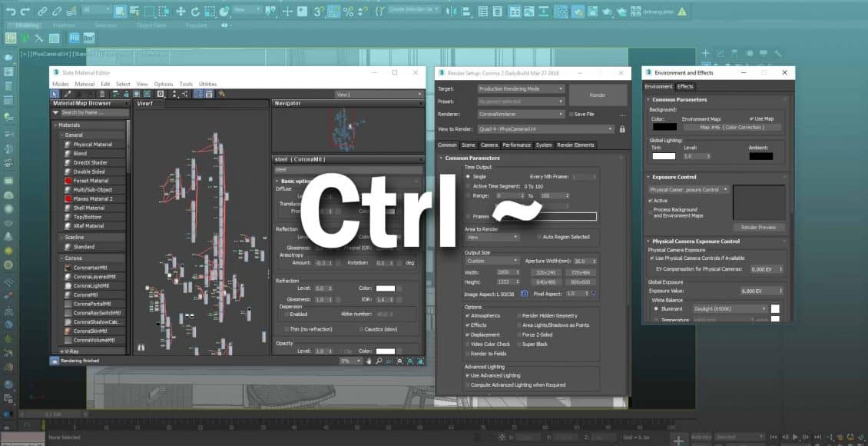Toggle the Percent Snap icon
Viewport: 868px width, 446px height.
(348, 11)
